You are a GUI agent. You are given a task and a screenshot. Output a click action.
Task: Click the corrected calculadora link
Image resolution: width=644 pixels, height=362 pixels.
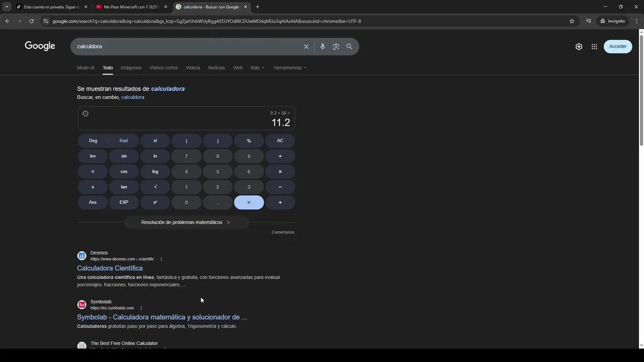point(168,88)
